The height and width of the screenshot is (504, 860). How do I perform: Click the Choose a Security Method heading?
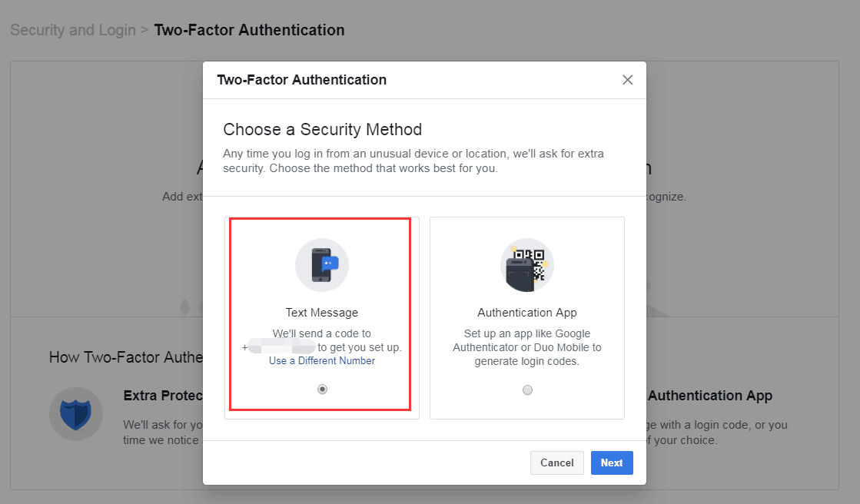click(x=322, y=129)
